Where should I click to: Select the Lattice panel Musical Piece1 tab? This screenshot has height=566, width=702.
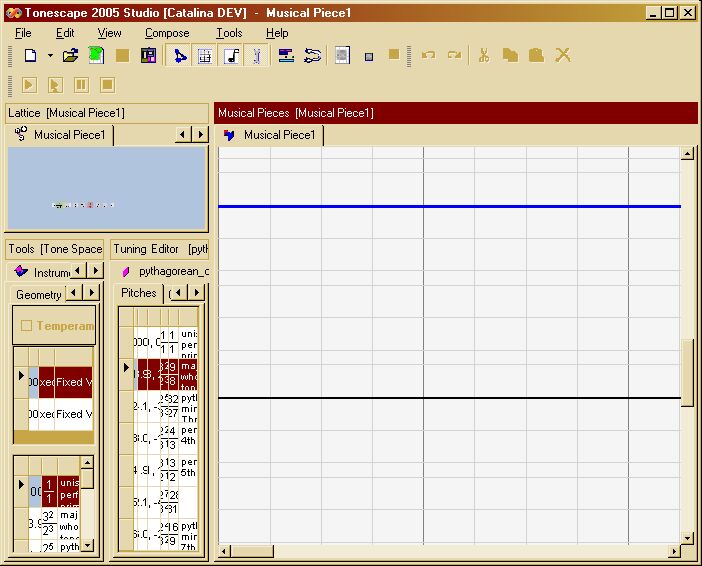coord(60,135)
